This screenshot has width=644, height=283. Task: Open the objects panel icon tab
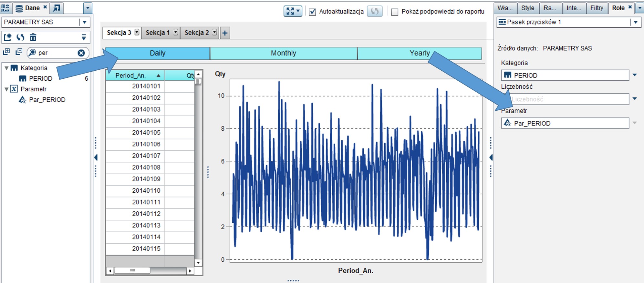coord(5,8)
